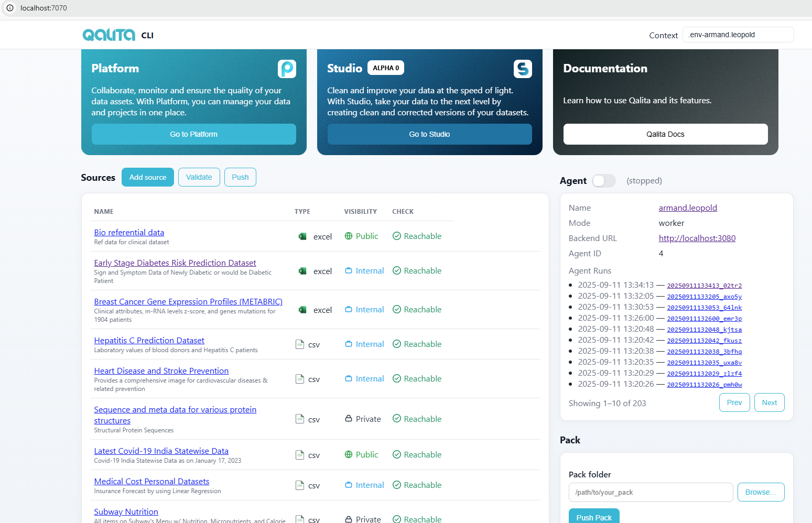
Task: Click the Go to Studio button
Action: (x=429, y=134)
